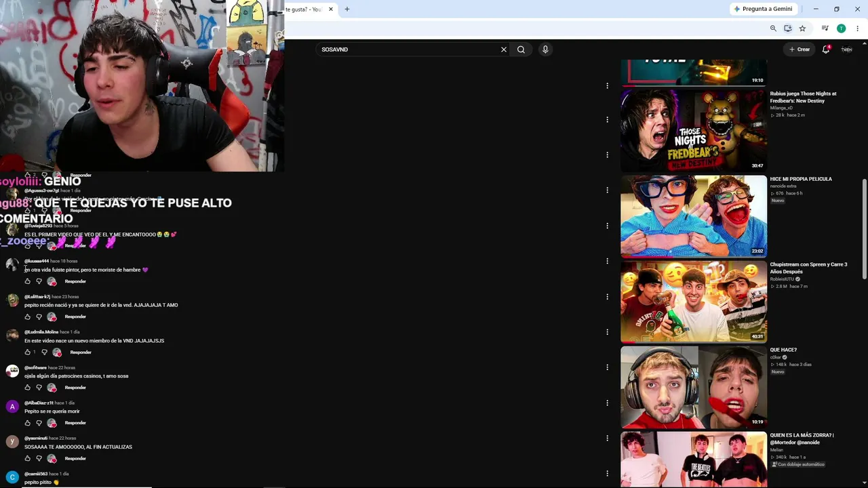Like the 'pepito recién nació' comment
The image size is (868, 488).
28,317
